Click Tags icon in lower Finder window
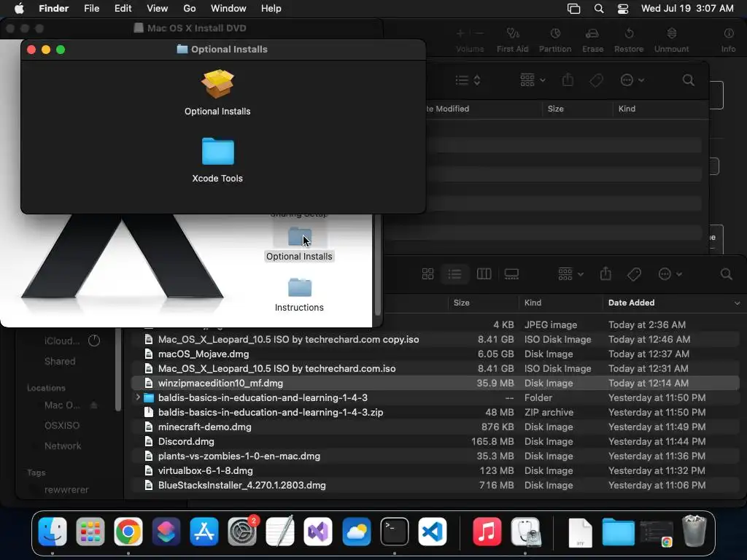The height and width of the screenshot is (560, 747). pyautogui.click(x=634, y=274)
